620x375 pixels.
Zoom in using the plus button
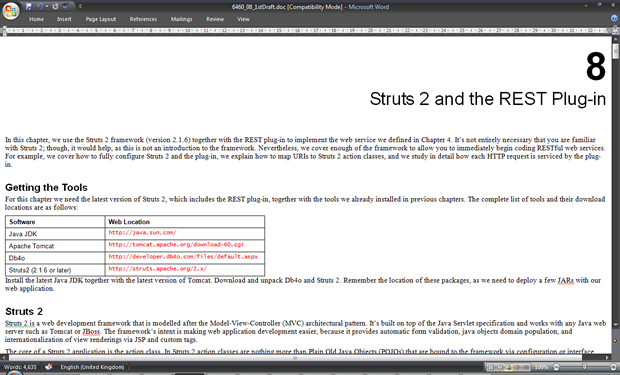(613, 367)
